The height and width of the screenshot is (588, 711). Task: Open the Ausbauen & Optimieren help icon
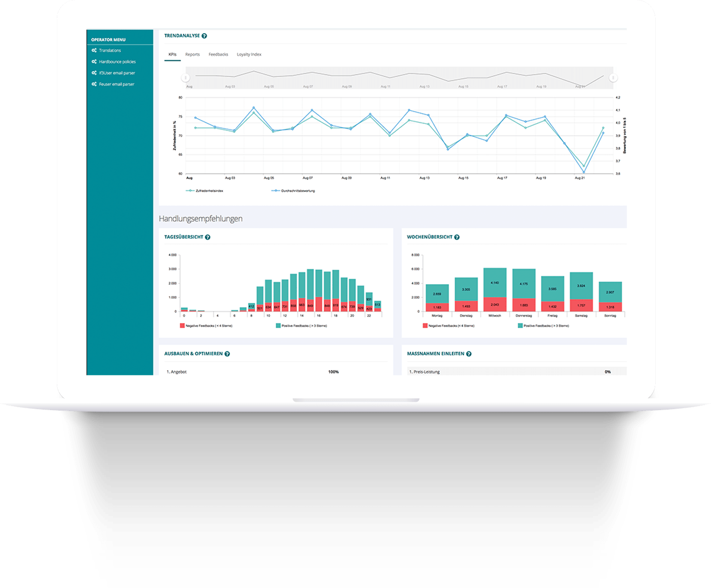click(227, 354)
